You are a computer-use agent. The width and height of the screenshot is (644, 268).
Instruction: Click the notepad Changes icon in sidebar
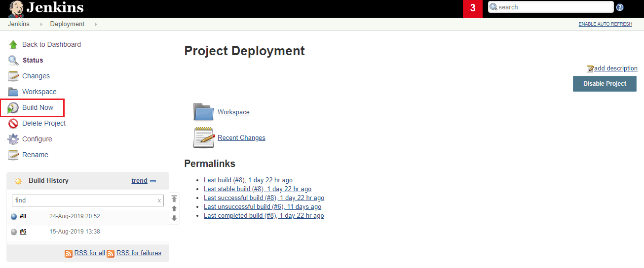click(x=13, y=76)
